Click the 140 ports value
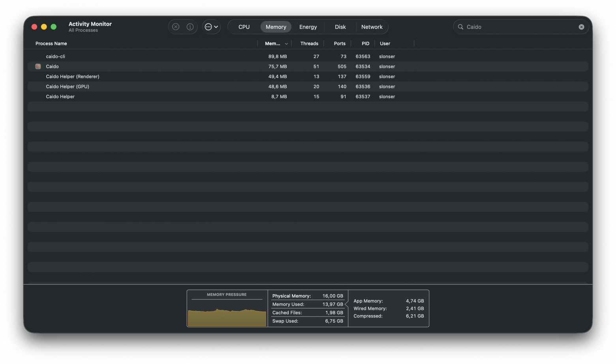The image size is (616, 364). coord(342,86)
